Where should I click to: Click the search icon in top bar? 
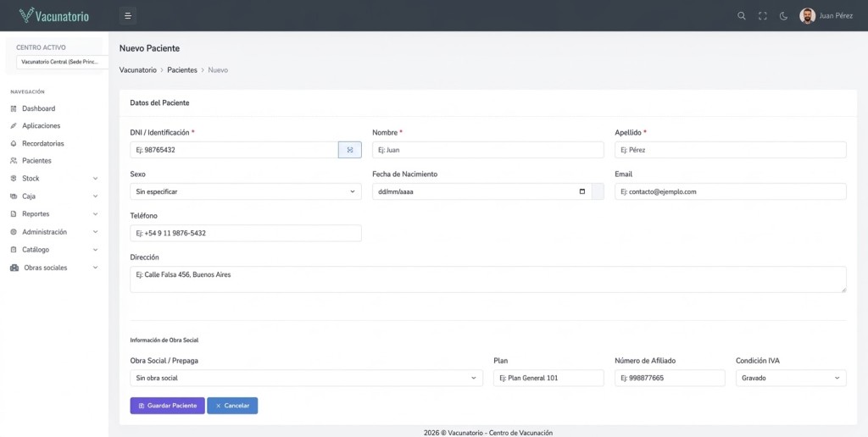(x=742, y=16)
